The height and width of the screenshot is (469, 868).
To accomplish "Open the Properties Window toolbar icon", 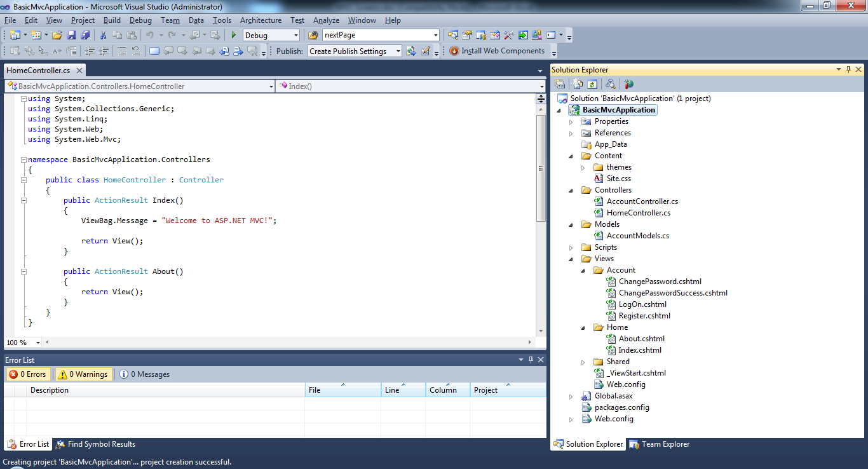I will point(467,35).
